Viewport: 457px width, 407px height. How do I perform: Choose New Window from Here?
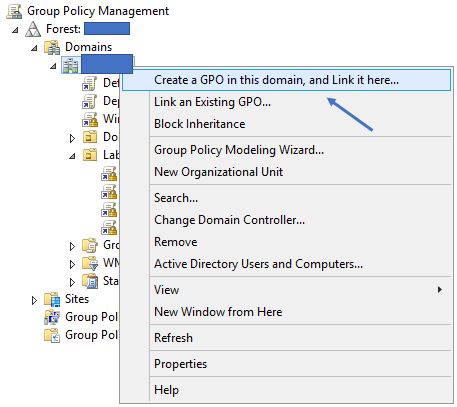point(286,312)
